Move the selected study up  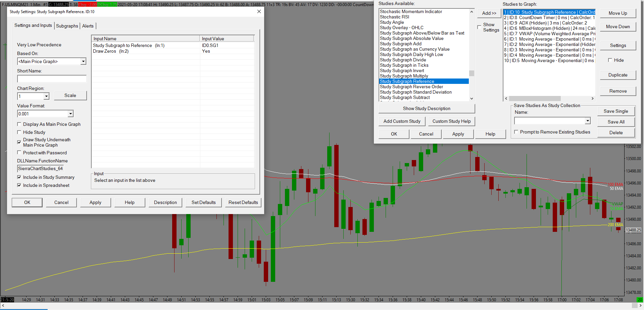(618, 13)
